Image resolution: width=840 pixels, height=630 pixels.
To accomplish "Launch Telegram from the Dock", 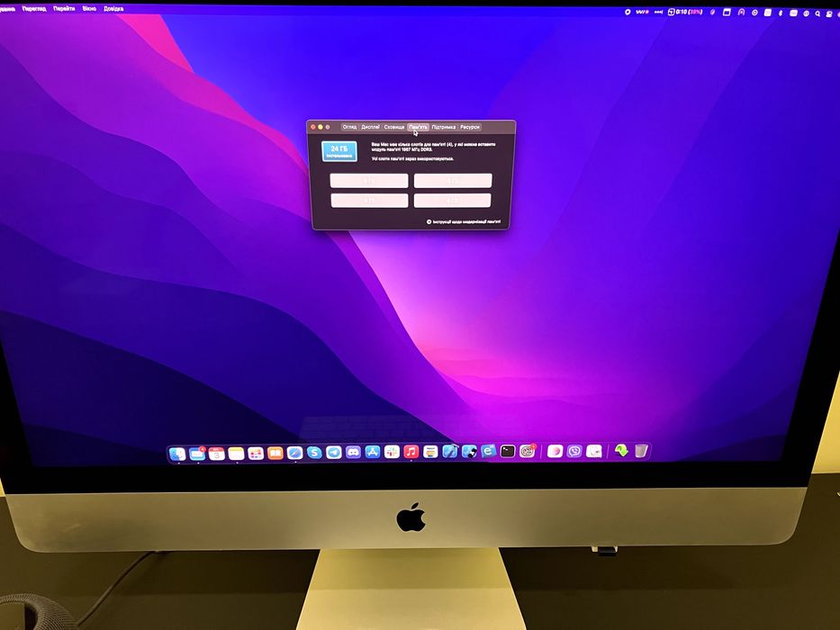I will coord(334,453).
